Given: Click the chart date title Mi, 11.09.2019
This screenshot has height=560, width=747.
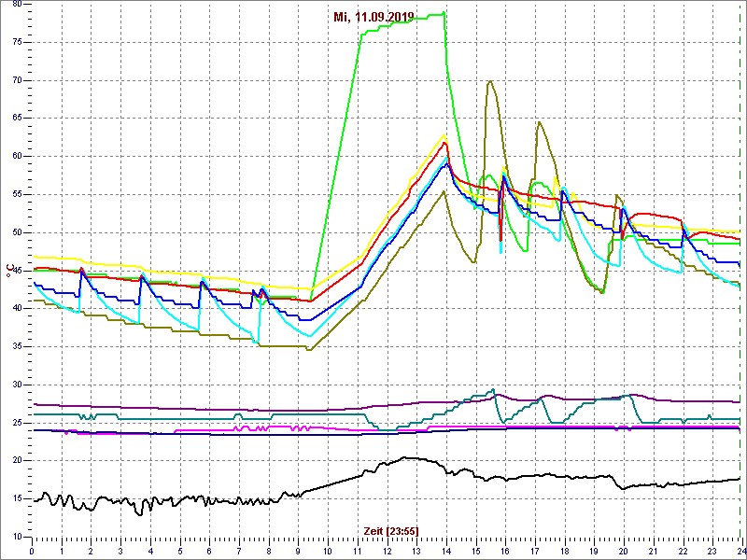Looking at the screenshot, I should (373, 17).
